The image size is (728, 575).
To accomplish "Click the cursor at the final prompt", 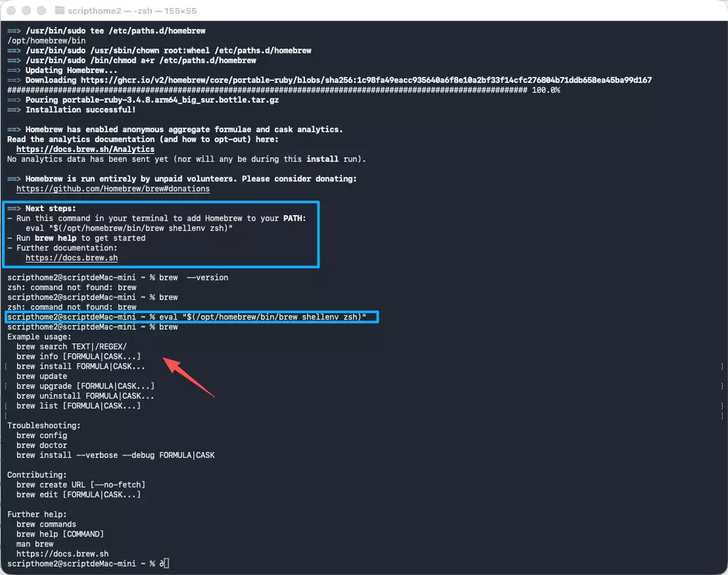I will click(x=166, y=563).
